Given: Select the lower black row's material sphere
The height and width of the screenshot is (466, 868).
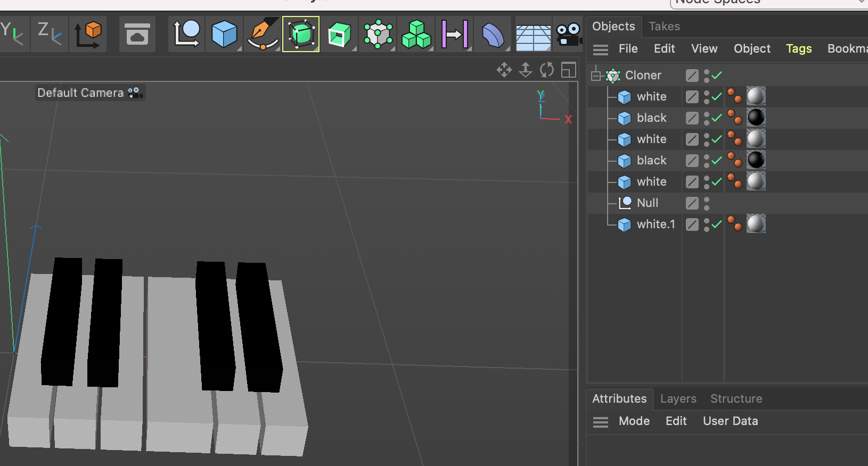Looking at the screenshot, I should click(x=756, y=160).
